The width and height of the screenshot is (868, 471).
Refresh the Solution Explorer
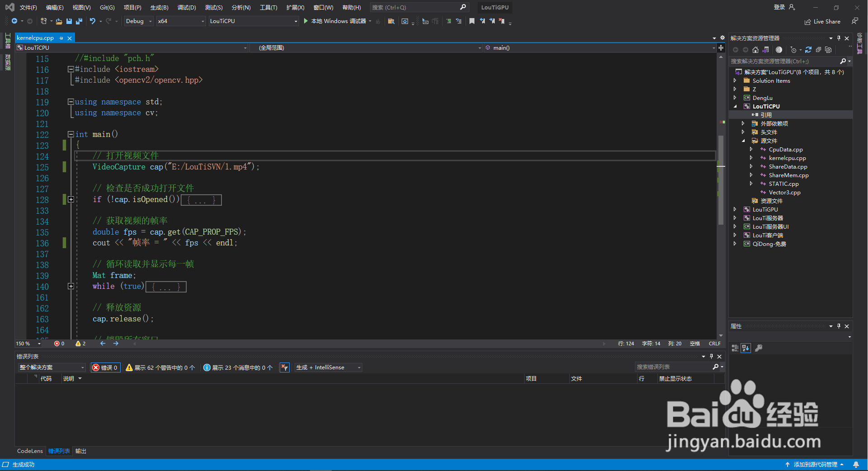point(808,50)
